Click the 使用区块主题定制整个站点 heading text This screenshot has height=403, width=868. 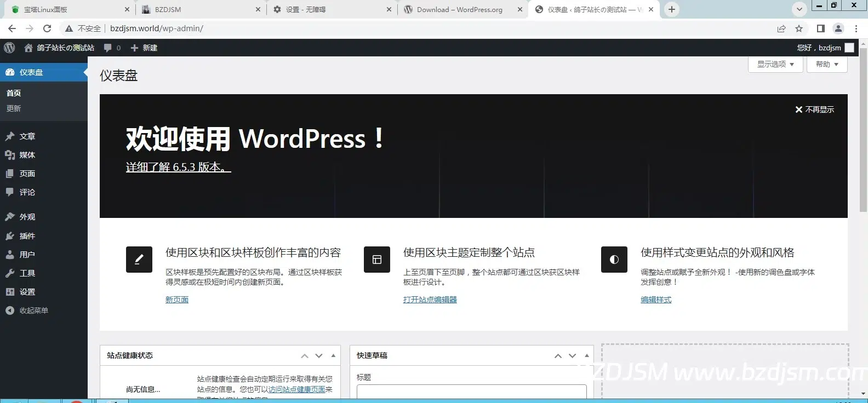(x=469, y=252)
